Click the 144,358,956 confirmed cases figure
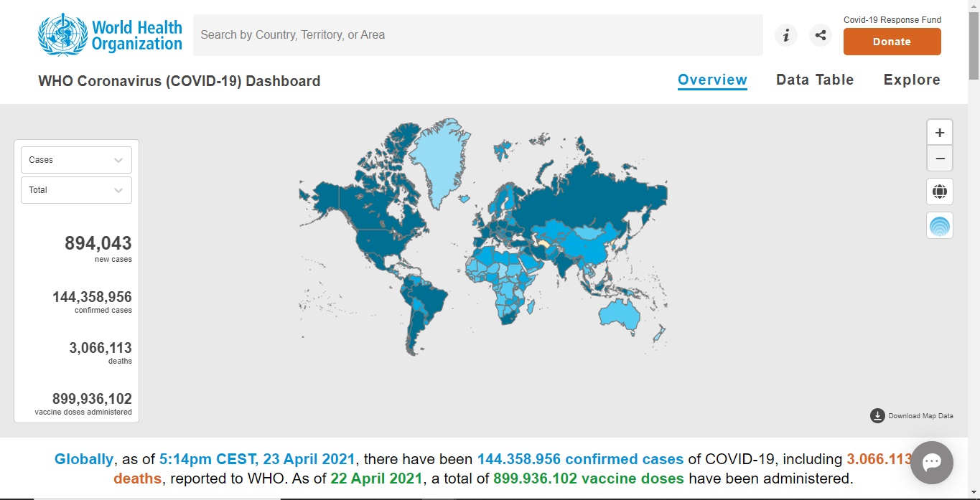The width and height of the screenshot is (980, 500). coord(92,297)
